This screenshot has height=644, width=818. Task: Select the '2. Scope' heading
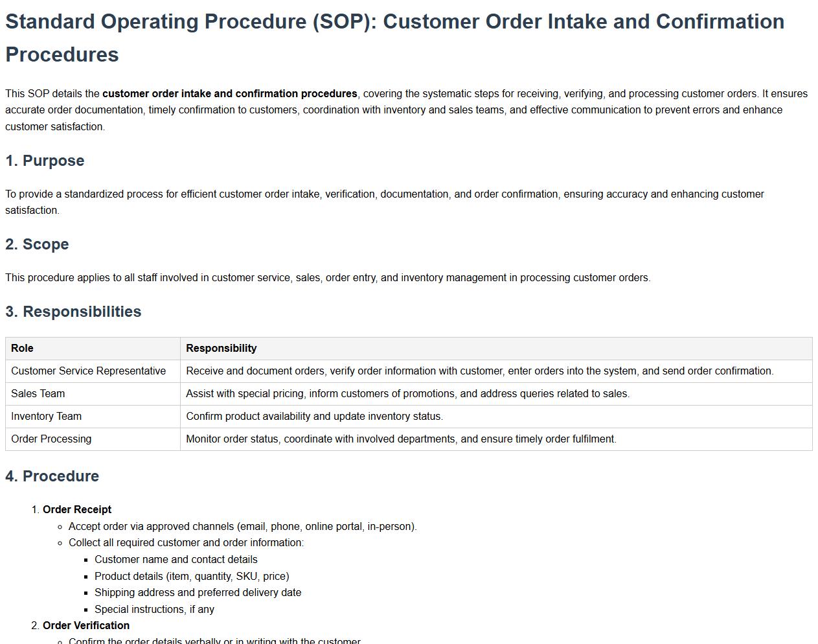(x=37, y=244)
